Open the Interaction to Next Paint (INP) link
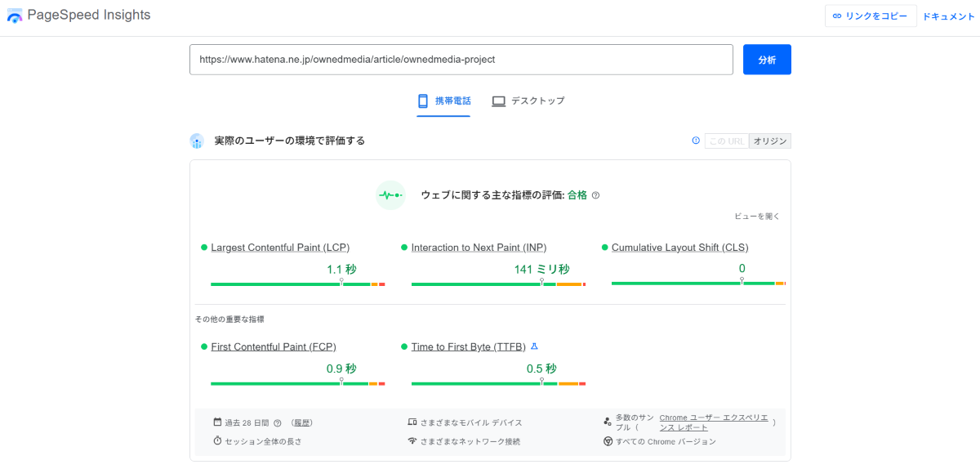980x469 pixels. pyautogui.click(x=479, y=248)
